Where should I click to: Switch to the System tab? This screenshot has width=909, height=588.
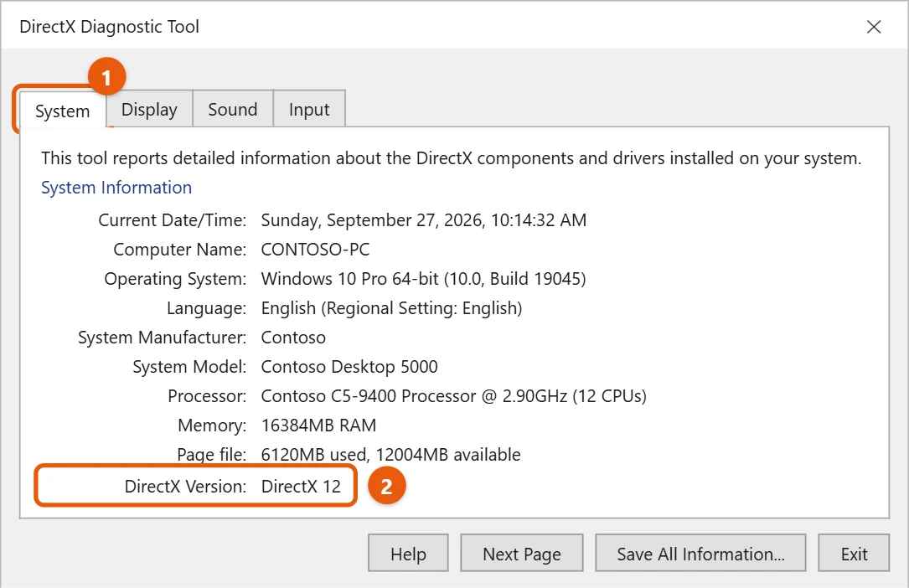[63, 110]
